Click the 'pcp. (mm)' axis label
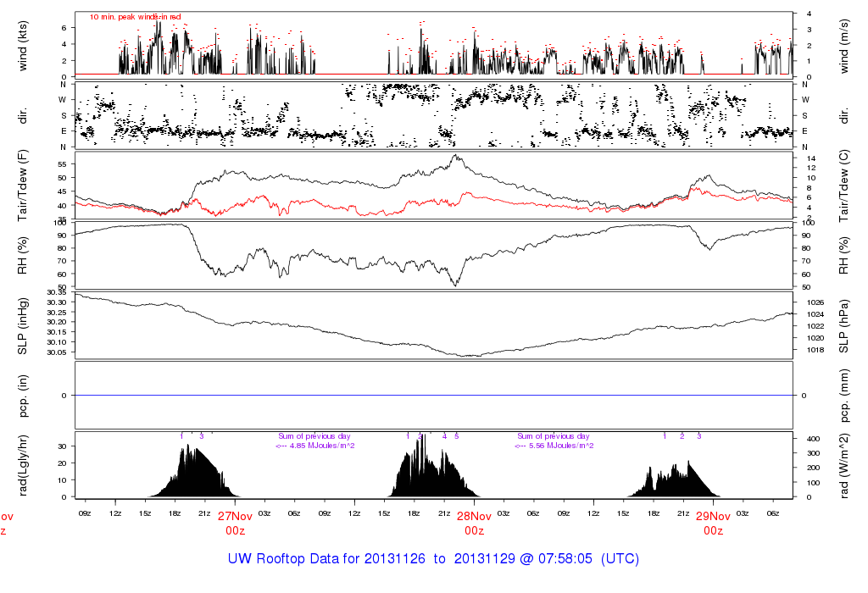The image size is (868, 593). click(x=843, y=396)
